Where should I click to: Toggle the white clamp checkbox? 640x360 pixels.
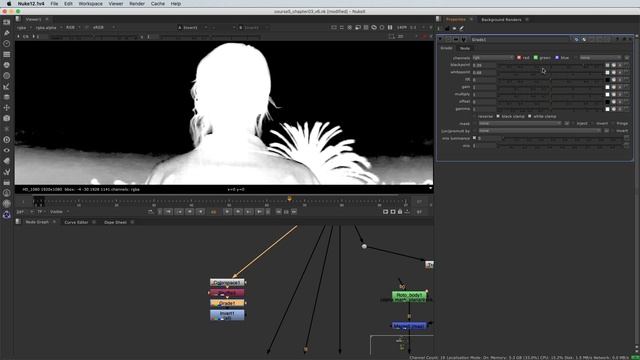click(x=530, y=116)
